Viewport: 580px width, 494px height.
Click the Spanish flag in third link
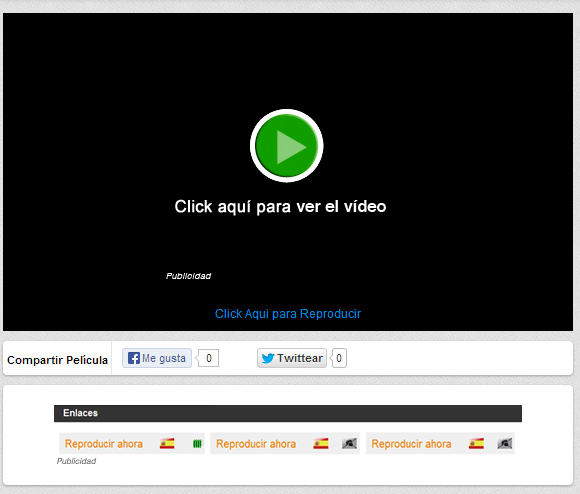(x=476, y=443)
